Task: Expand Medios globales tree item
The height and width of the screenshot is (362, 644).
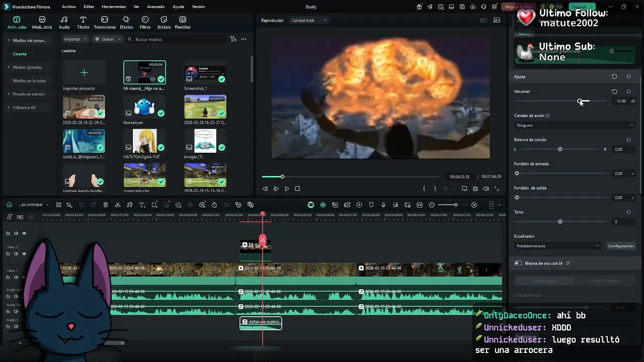Action: point(9,67)
